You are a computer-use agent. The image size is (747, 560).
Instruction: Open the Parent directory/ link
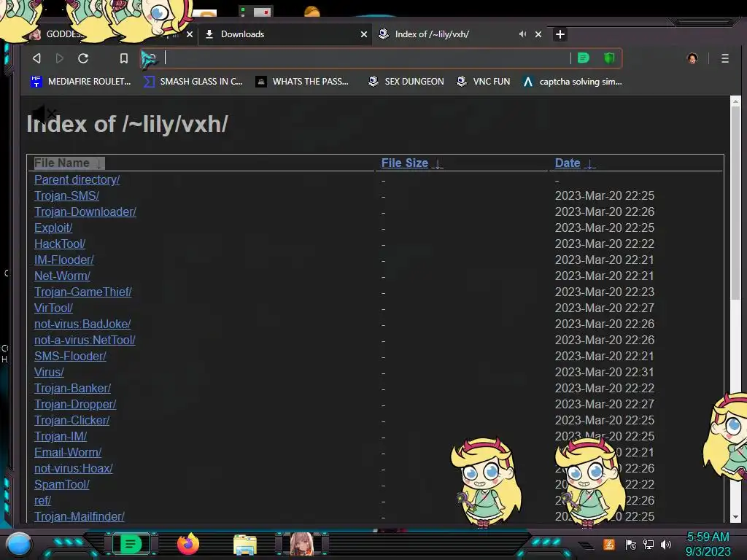[77, 179]
